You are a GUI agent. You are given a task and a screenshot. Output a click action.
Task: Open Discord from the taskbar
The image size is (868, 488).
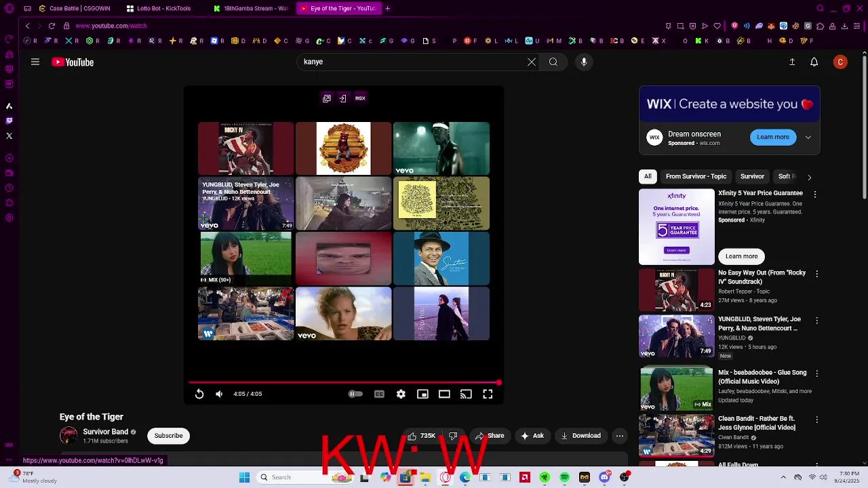coord(604,477)
